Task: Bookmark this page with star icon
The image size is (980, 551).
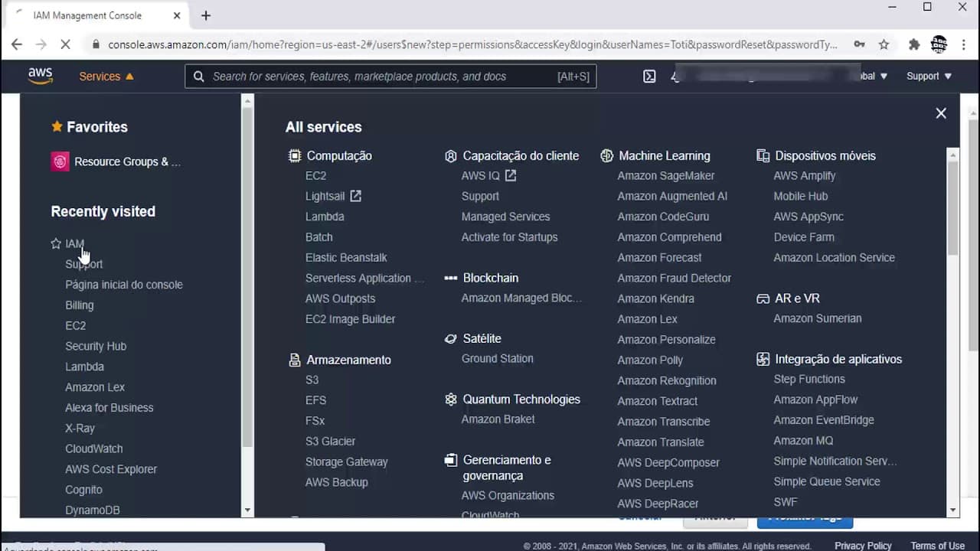Action: 884,44
